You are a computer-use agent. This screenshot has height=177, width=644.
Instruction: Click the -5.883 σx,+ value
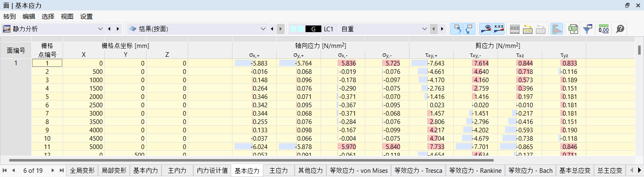254,63
